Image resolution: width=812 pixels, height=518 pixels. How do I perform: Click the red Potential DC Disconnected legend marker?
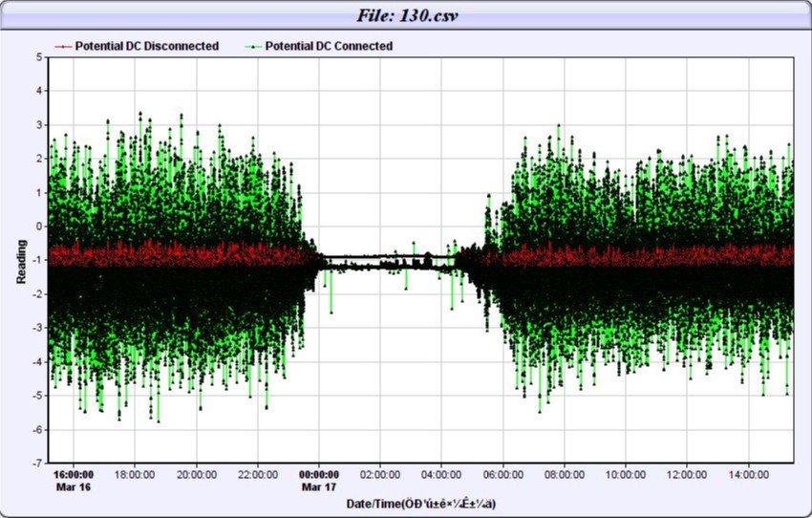[63, 46]
